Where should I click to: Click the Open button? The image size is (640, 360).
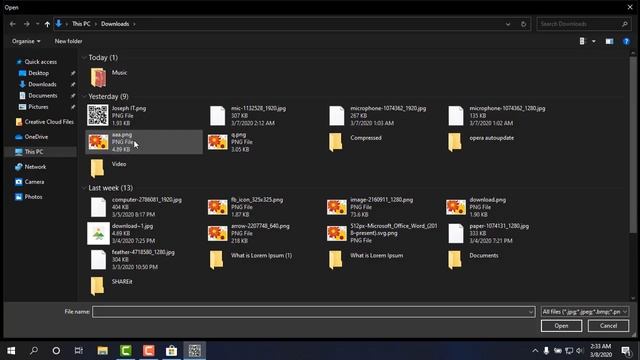[x=561, y=326]
